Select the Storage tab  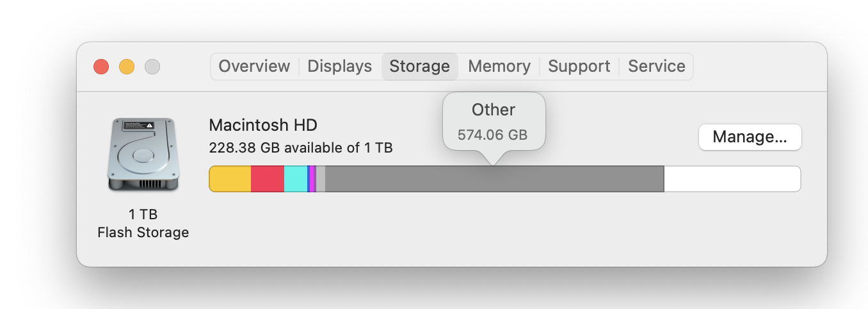pyautogui.click(x=420, y=67)
